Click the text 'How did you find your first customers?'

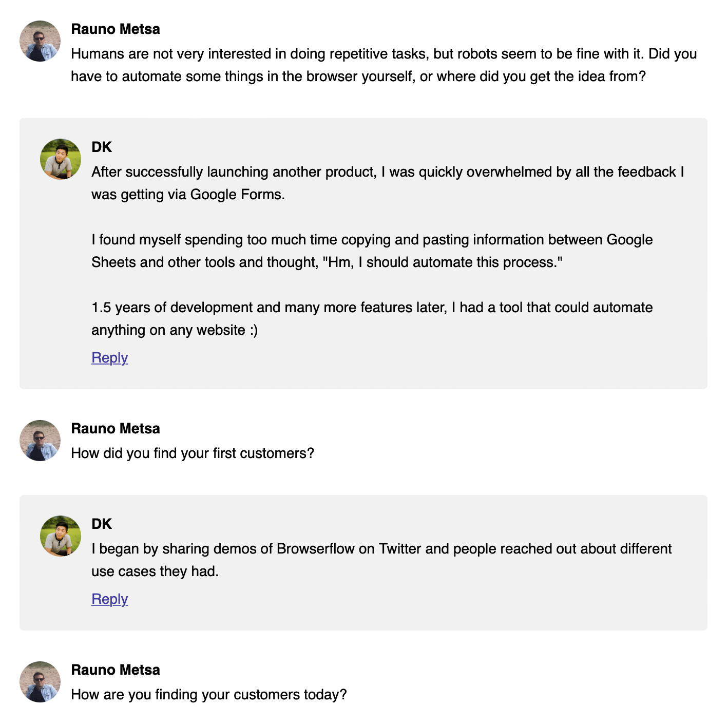point(193,453)
